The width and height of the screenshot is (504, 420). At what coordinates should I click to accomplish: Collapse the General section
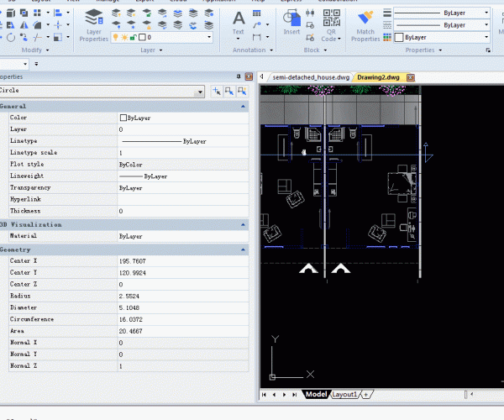(244, 107)
